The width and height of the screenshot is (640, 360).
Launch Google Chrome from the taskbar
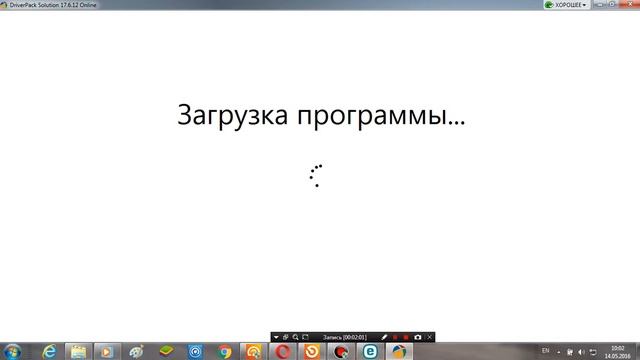[x=224, y=351]
